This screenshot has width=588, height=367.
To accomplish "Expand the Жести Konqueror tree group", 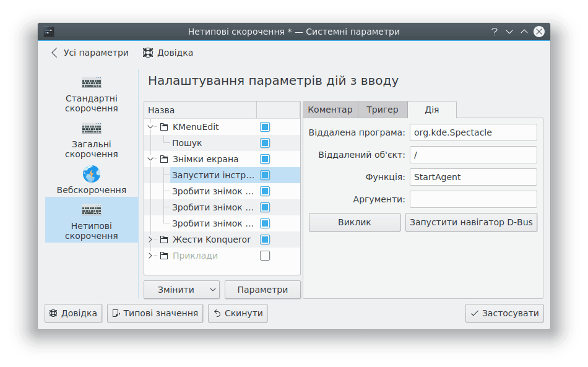I will pos(150,240).
